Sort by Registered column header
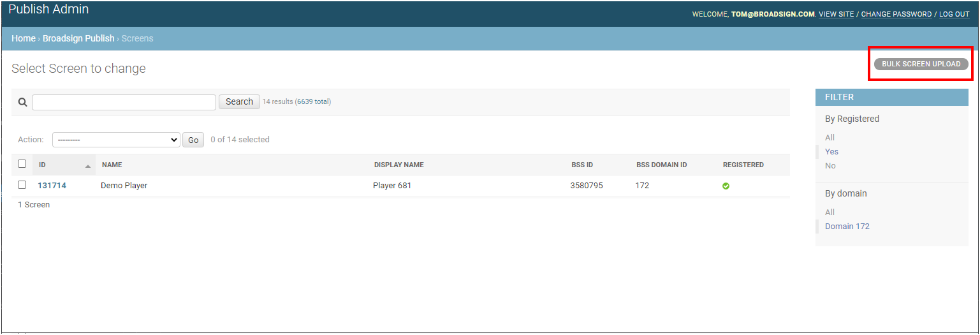 [x=743, y=165]
